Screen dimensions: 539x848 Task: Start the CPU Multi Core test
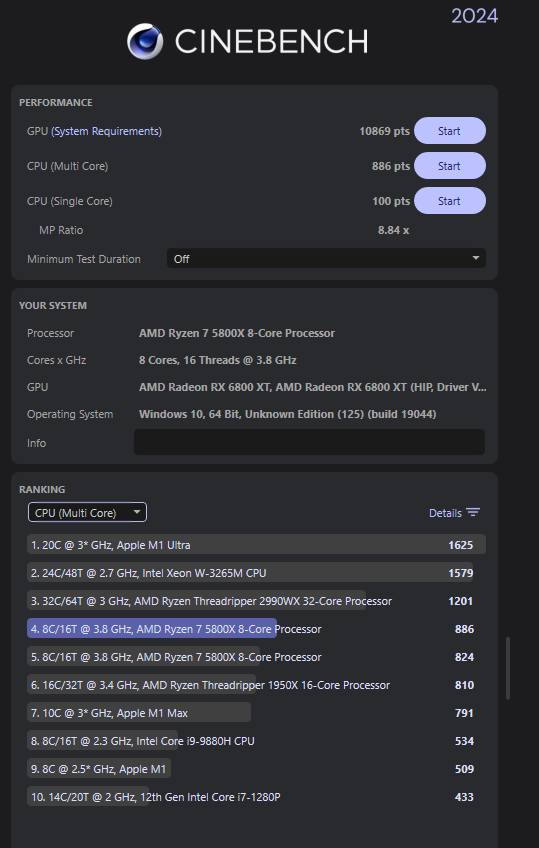click(450, 166)
